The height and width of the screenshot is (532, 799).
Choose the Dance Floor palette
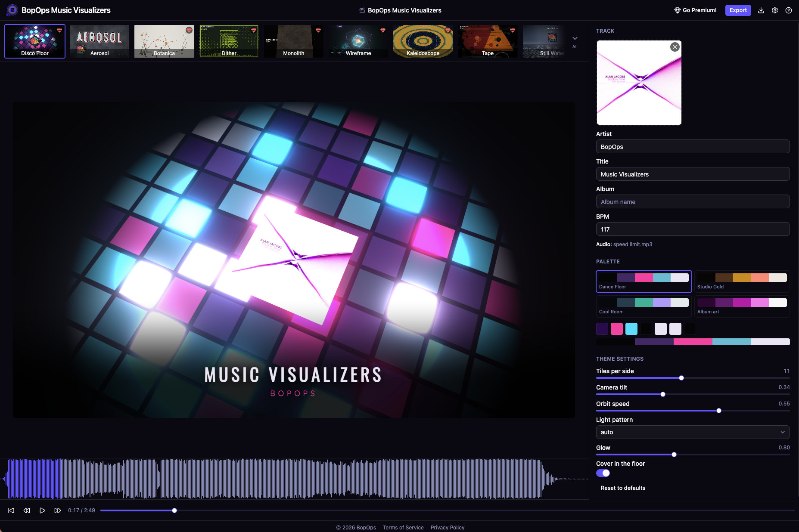[644, 281]
